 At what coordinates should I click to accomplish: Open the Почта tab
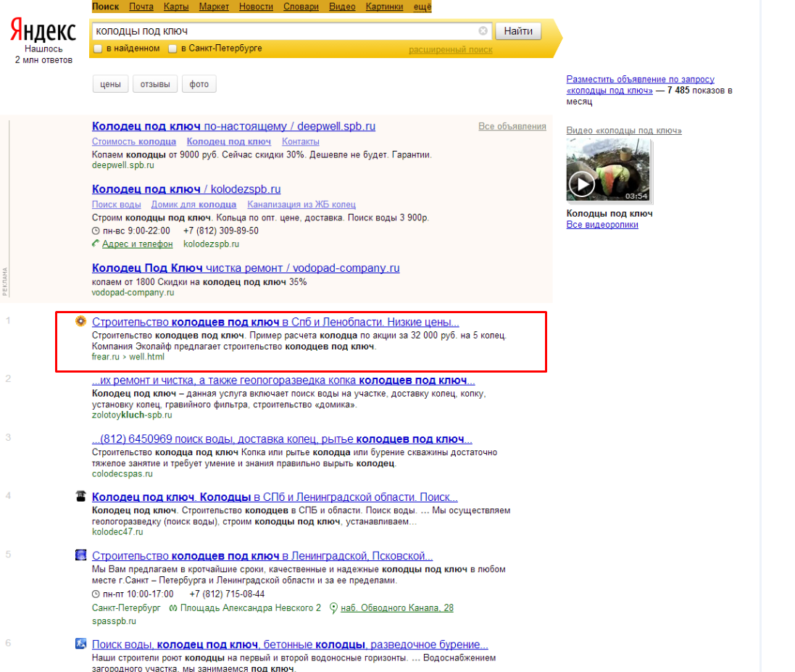tap(141, 7)
